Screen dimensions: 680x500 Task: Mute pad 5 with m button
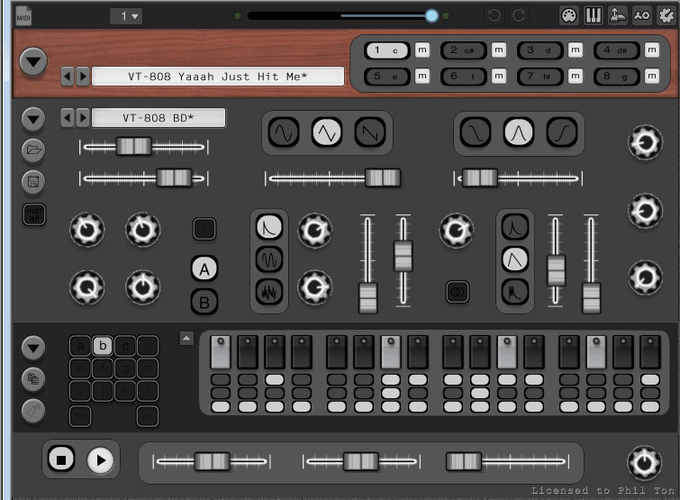[x=422, y=76]
